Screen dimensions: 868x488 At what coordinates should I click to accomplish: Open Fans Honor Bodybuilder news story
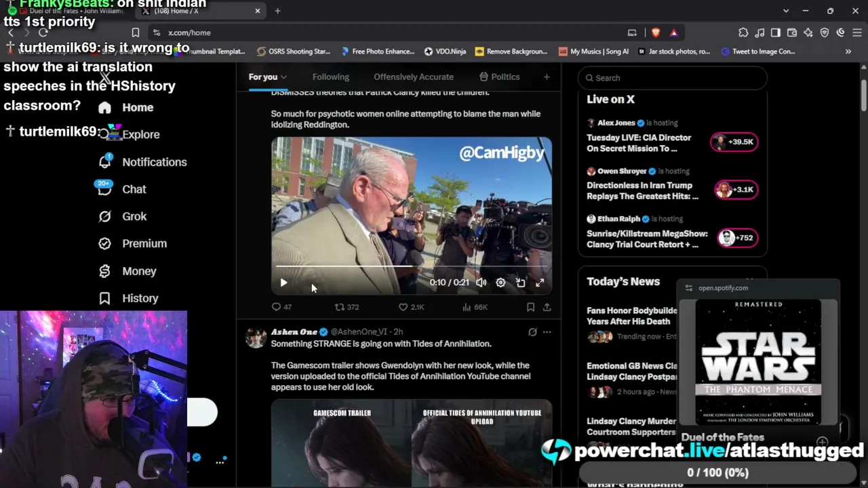click(x=631, y=316)
